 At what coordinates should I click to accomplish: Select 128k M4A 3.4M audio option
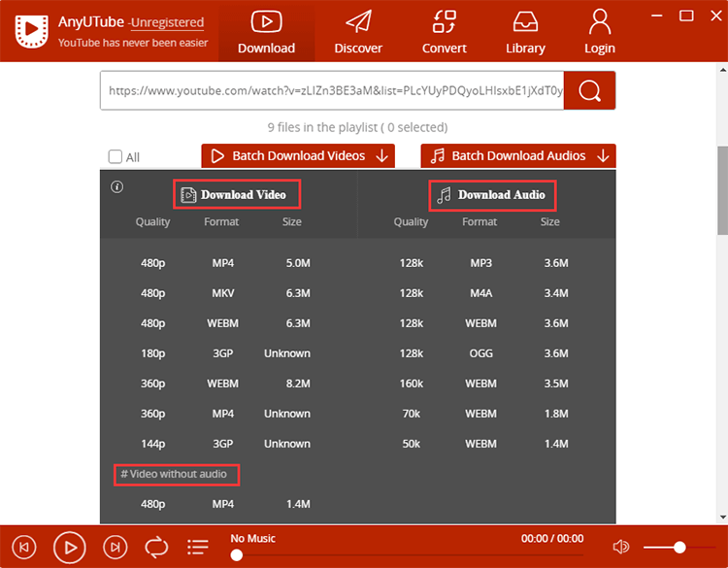point(483,293)
